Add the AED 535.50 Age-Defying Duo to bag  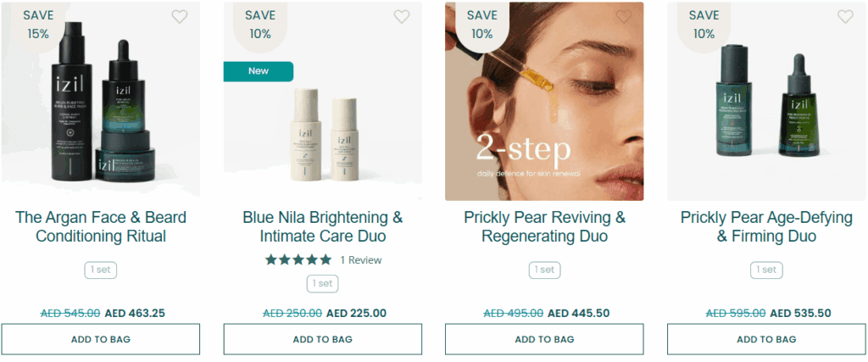pos(766,339)
